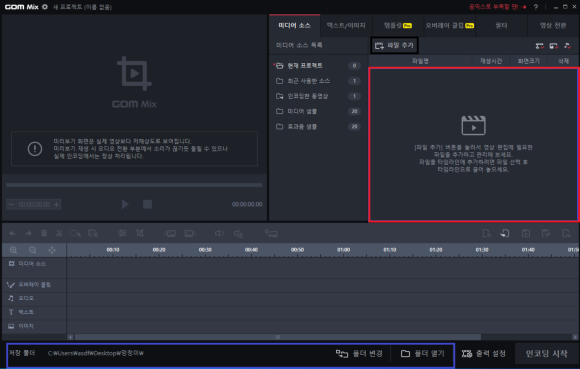The width and height of the screenshot is (580, 369).
Task: Select the 효과음 샘플 folder
Action: point(317,126)
